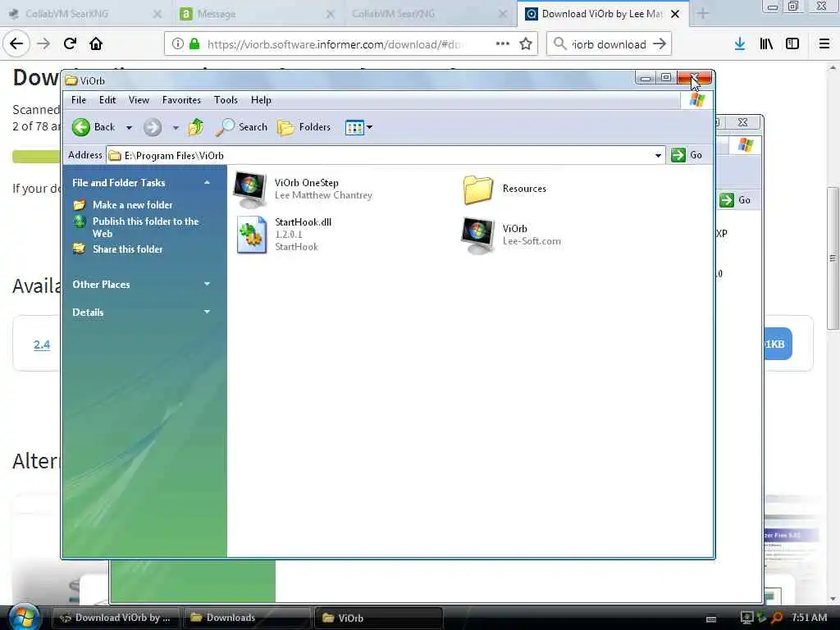Open page actions three-dot menu

pos(503,44)
